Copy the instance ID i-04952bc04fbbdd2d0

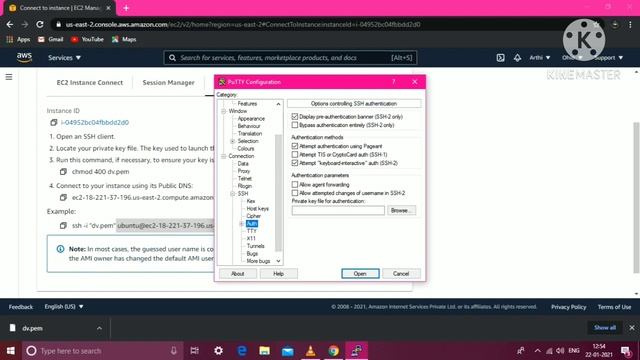click(x=53, y=122)
